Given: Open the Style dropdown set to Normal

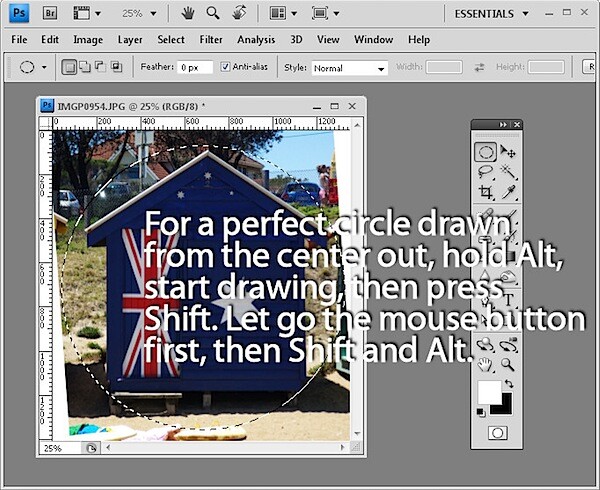Looking at the screenshot, I should [349, 68].
